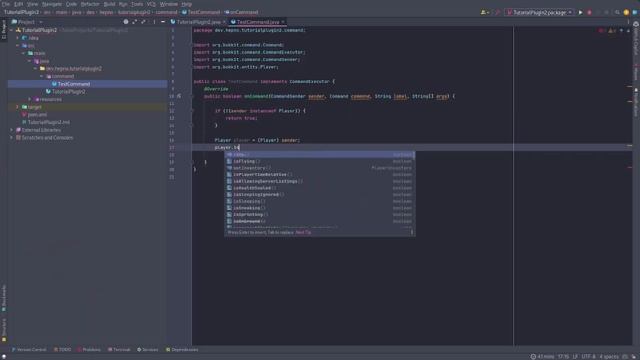
Task: Click Expand All in Project panel
Action: tap(134, 22)
